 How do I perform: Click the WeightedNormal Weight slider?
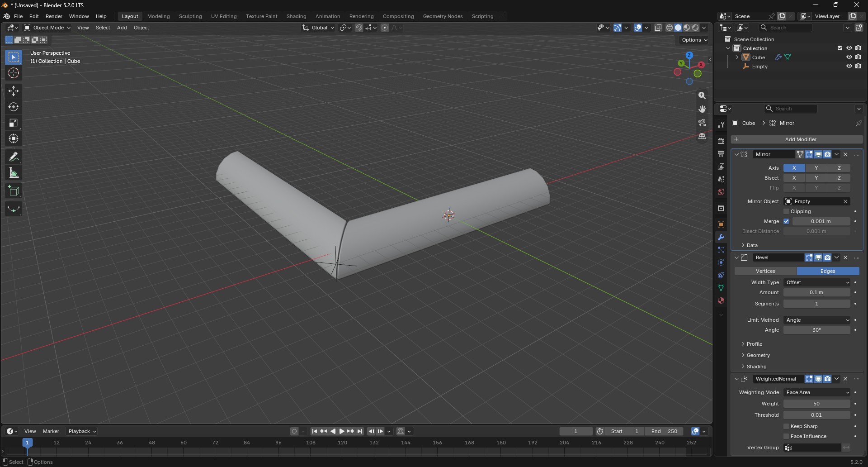pyautogui.click(x=817, y=404)
